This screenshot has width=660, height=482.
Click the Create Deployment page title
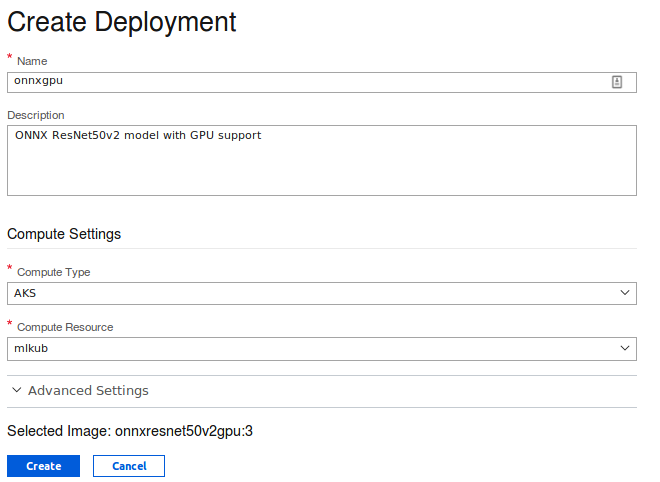pyautogui.click(x=122, y=21)
